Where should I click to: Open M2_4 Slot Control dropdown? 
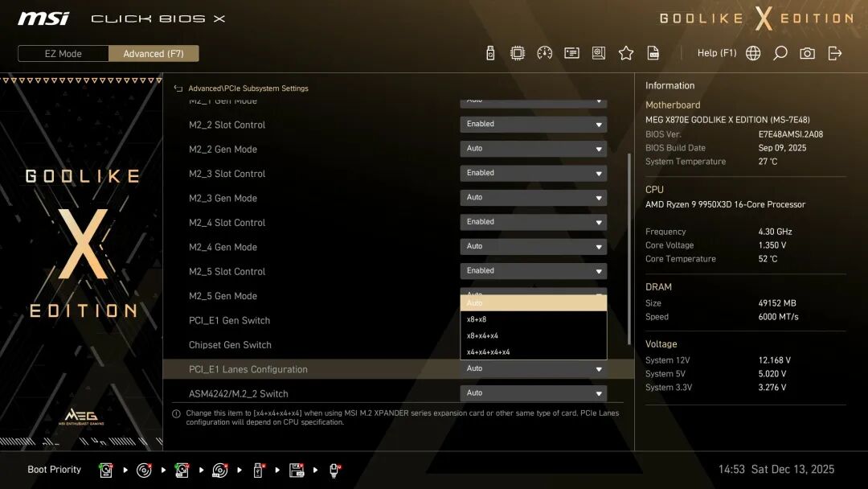(x=533, y=222)
